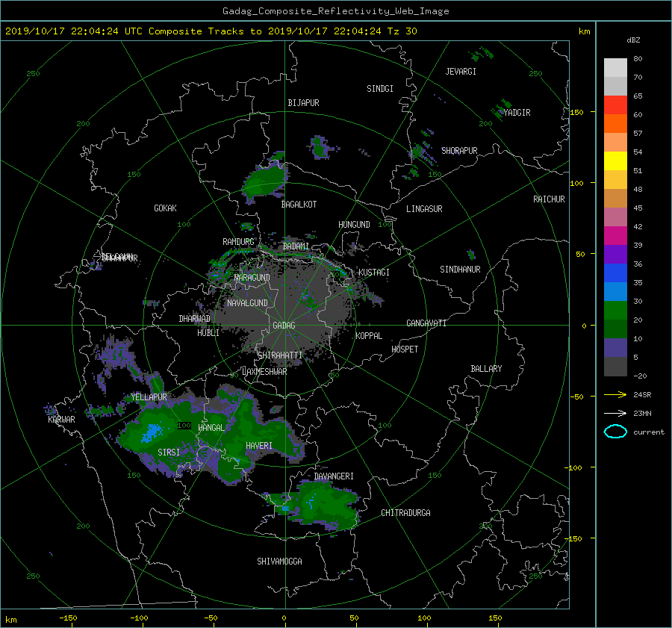
Task: Select the blue 35-36 dBZ legend swatch
Action: point(615,273)
